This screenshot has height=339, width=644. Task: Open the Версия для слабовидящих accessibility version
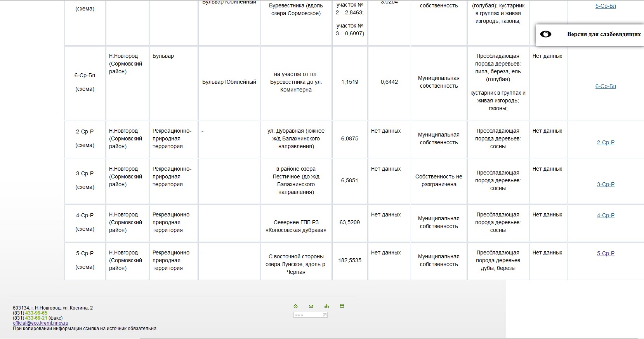coord(604,34)
